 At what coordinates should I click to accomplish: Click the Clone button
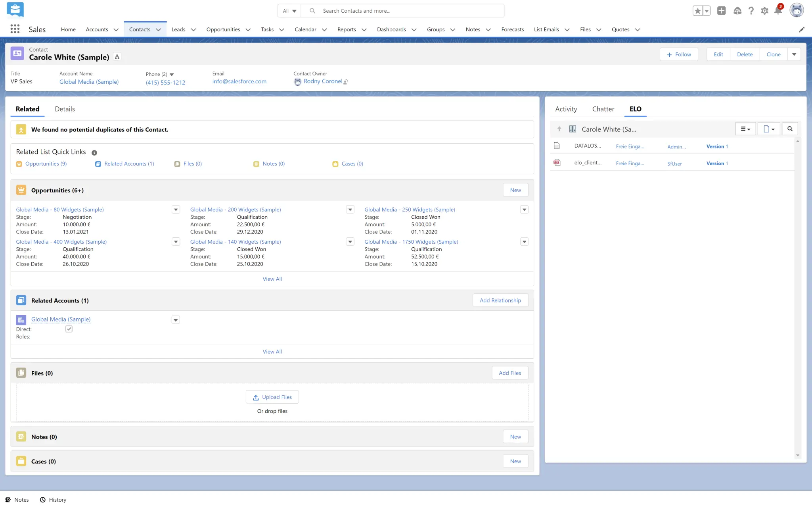click(773, 54)
